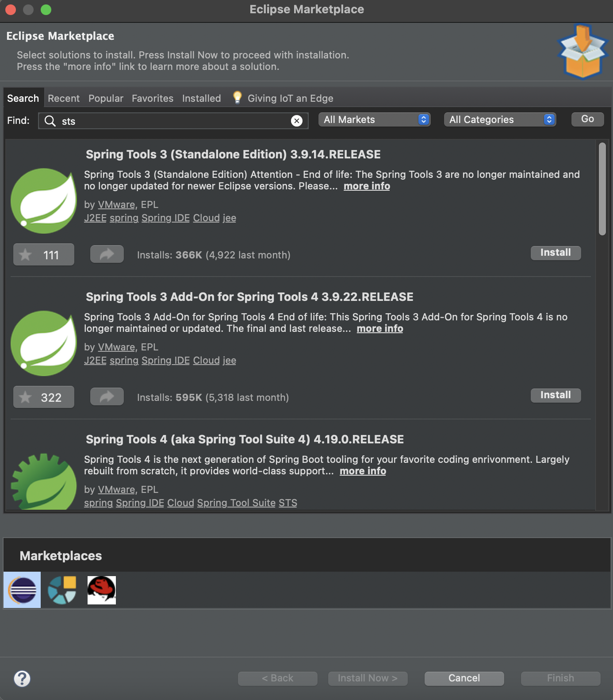Image resolution: width=613 pixels, height=700 pixels.
Task: Click J2EE tag under Spring Tools 3 Add-On
Action: pos(96,361)
